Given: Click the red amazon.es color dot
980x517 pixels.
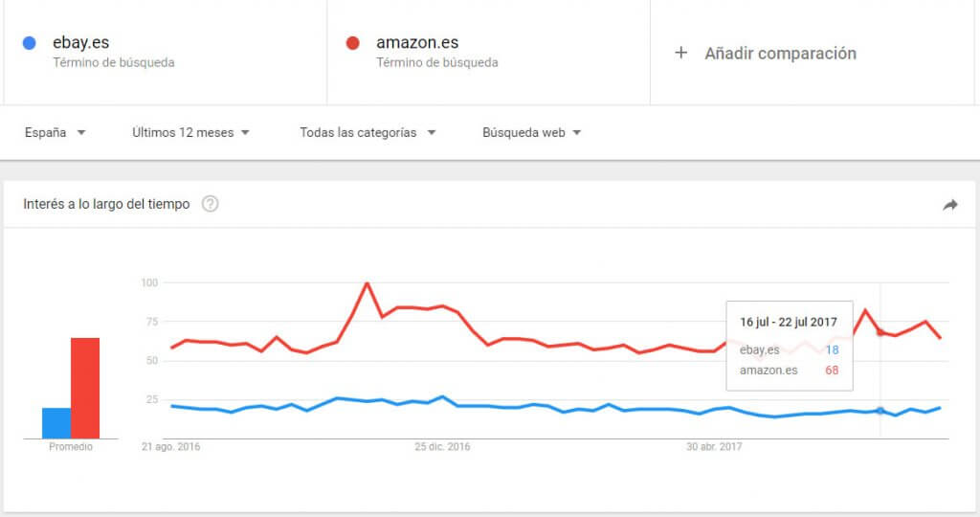Looking at the screenshot, I should coord(353,43).
